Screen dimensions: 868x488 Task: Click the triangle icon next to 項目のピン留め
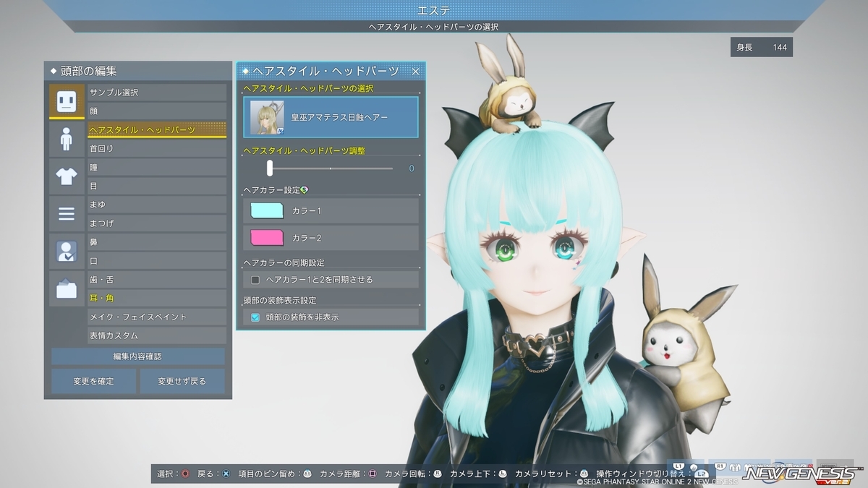point(307,474)
